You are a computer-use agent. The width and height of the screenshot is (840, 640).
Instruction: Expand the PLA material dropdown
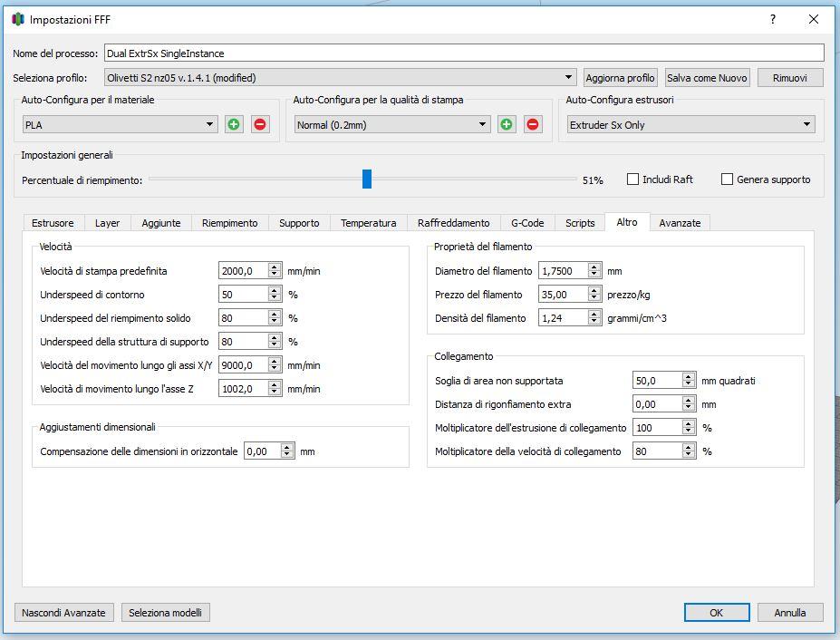coord(120,124)
